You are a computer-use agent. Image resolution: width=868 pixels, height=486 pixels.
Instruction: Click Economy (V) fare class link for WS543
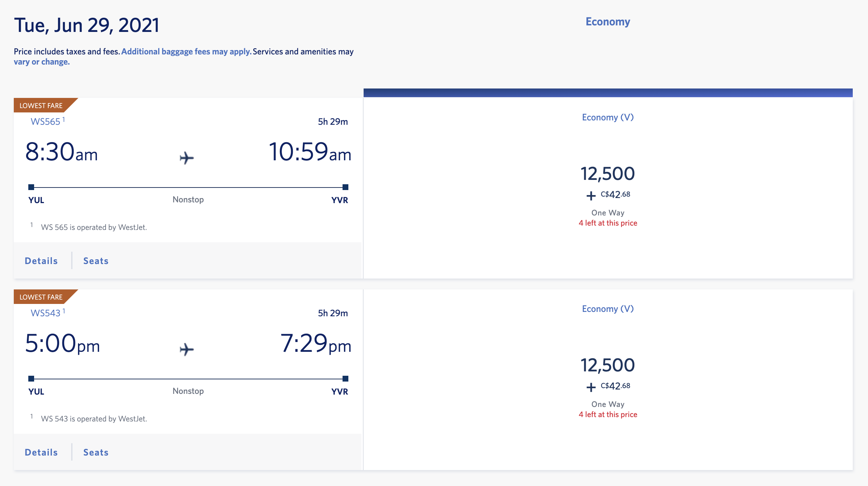coord(608,309)
